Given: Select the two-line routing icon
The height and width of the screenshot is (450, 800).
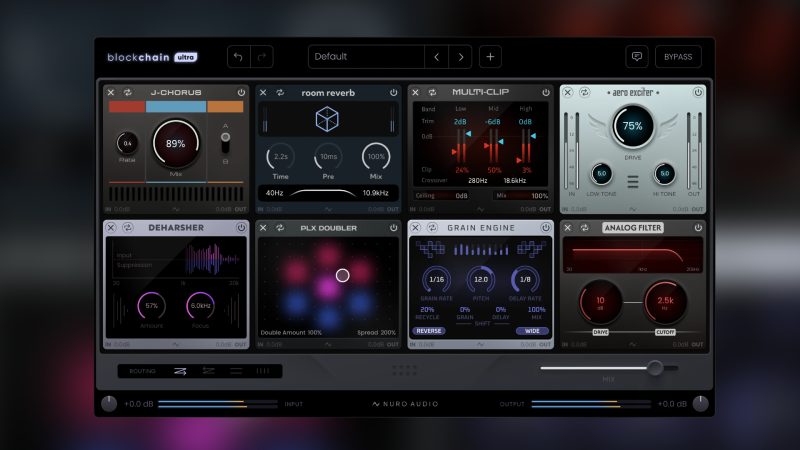Looking at the screenshot, I should 236,371.
